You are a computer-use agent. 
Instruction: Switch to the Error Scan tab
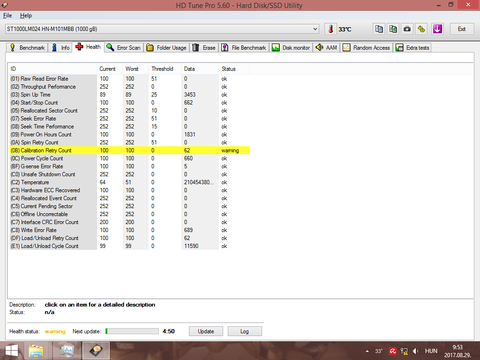coord(124,48)
